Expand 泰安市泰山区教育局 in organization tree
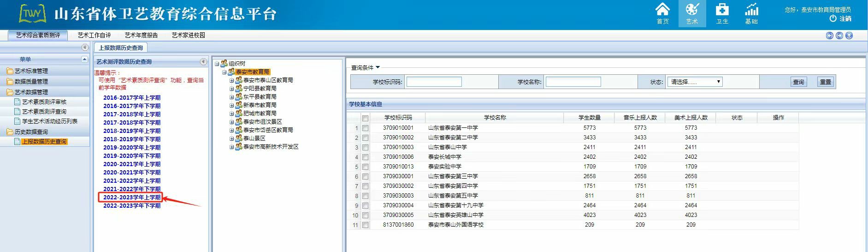 232,80
